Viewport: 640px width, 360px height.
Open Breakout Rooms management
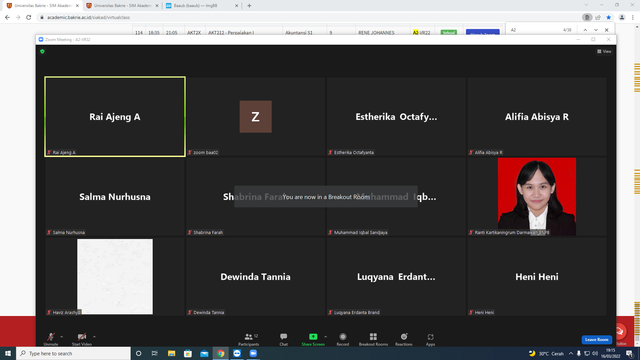point(373,338)
